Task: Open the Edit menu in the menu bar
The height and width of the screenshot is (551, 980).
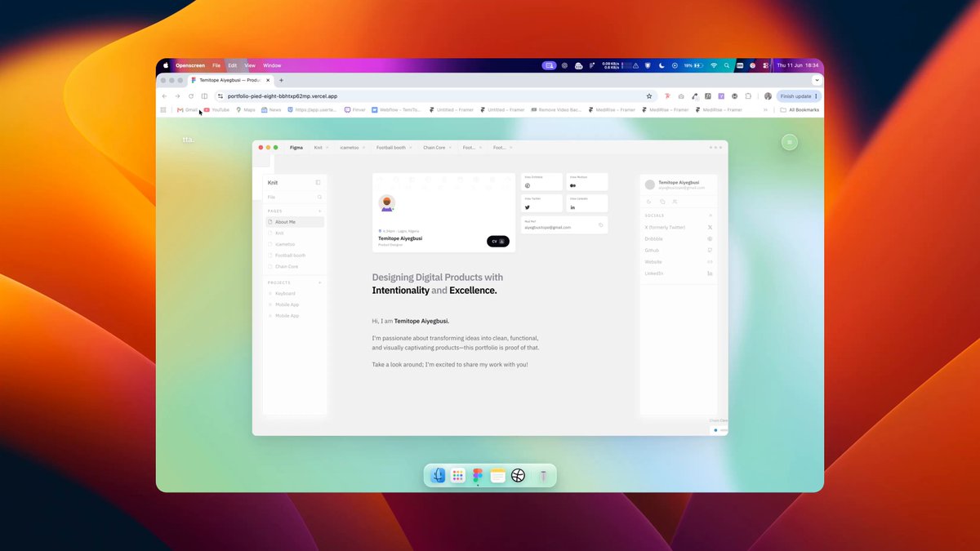Action: click(233, 65)
